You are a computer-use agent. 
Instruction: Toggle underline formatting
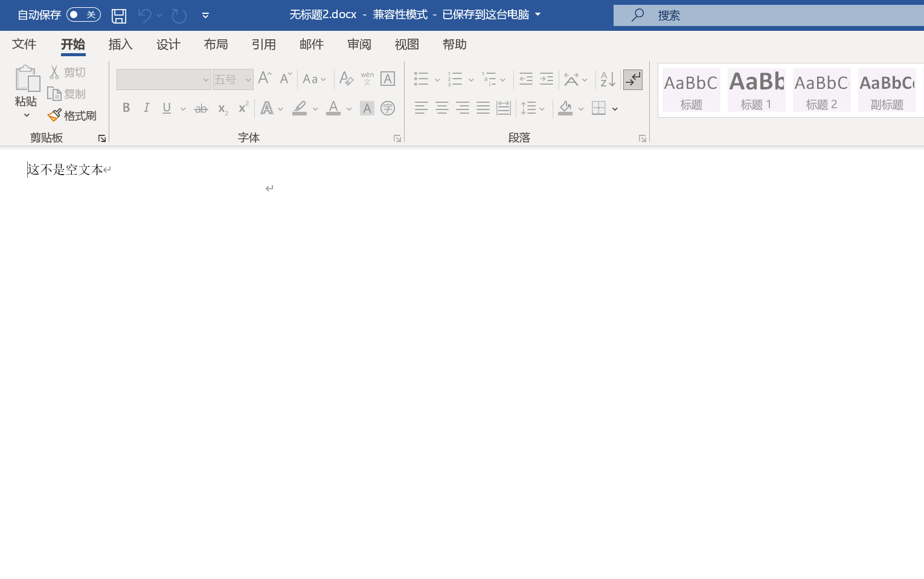click(167, 108)
